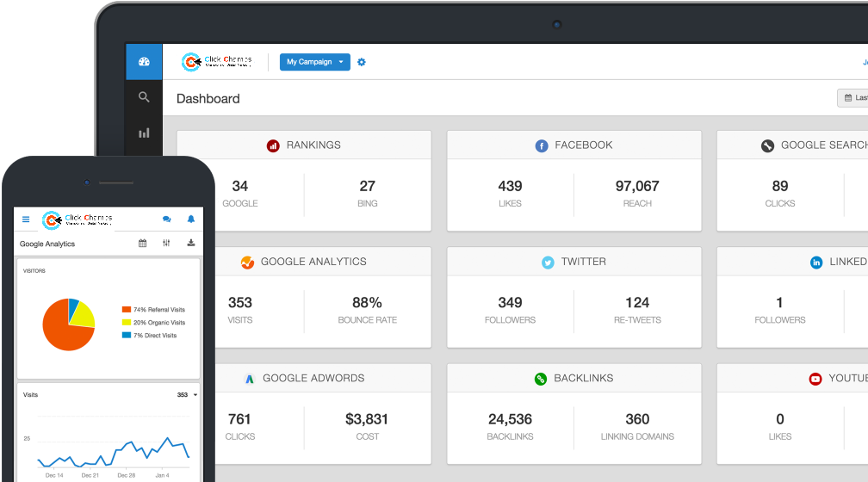This screenshot has height=482, width=868.
Task: Click the visits line chart
Action: (114, 453)
